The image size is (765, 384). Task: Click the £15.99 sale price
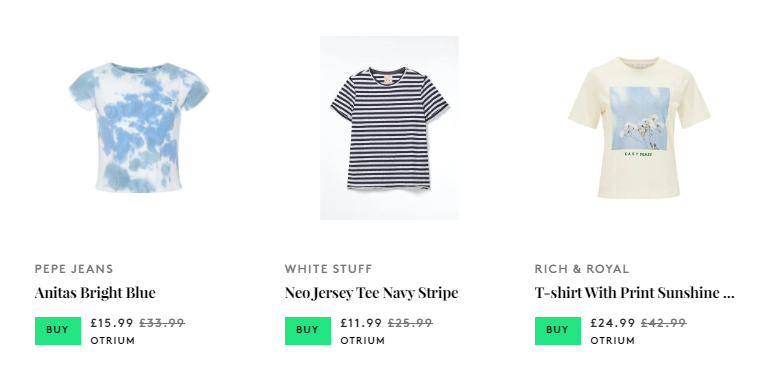pos(112,323)
